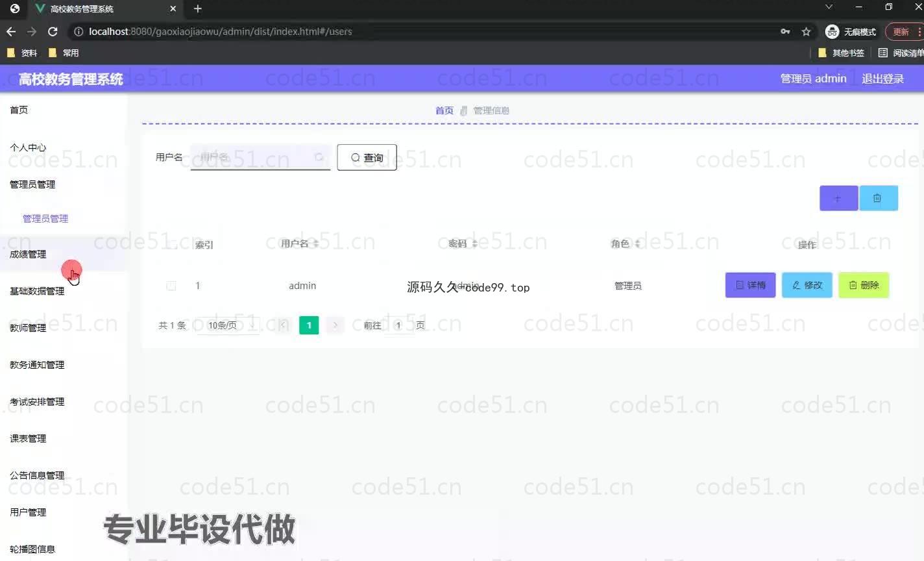Click the admin username table cell
Image resolution: width=924 pixels, height=561 pixels.
pos(302,286)
